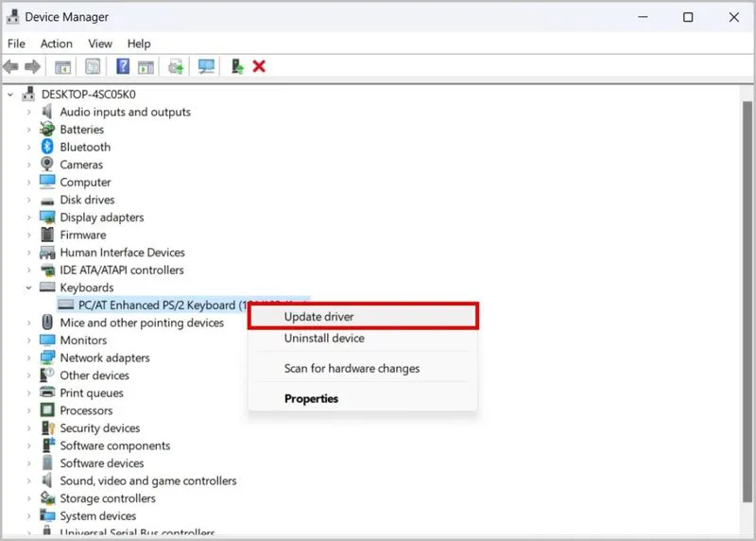Choose Scan for hardware changes in context menu
The height and width of the screenshot is (541, 756).
363,368
